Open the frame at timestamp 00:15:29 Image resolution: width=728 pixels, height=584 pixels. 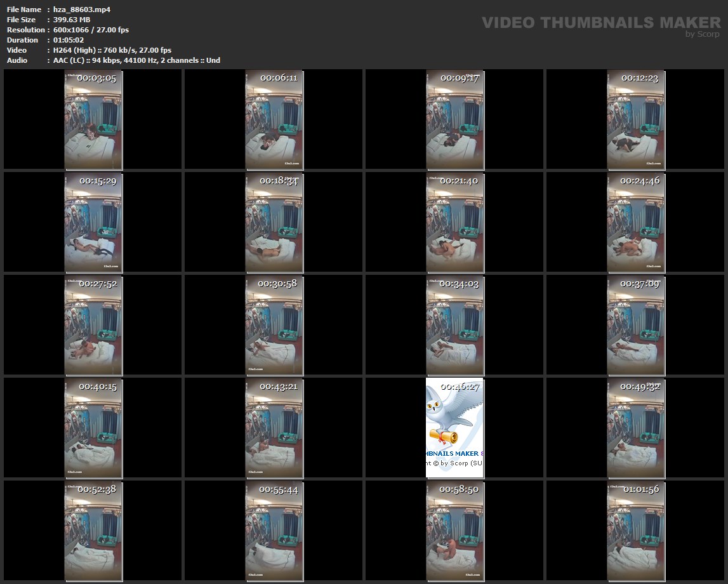(x=93, y=223)
